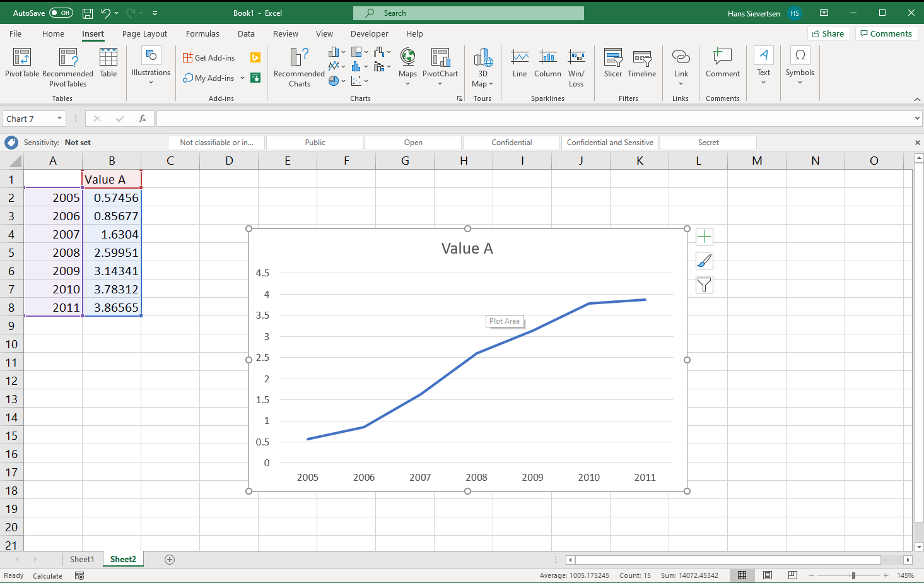Insert a Link
Image resolution: width=924 pixels, height=583 pixels.
click(681, 67)
